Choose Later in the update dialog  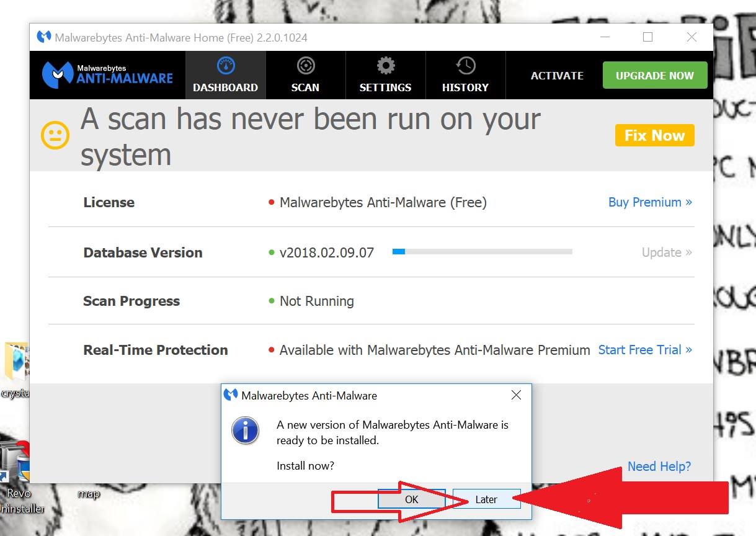(x=486, y=499)
